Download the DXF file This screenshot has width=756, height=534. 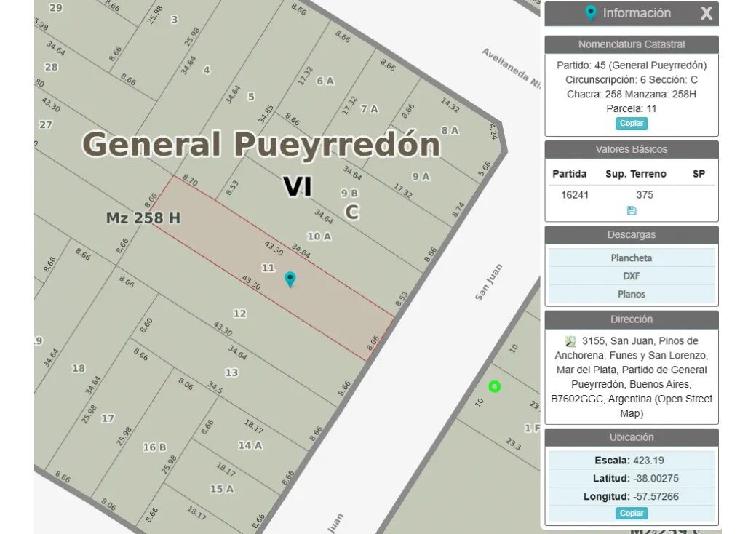tap(631, 276)
